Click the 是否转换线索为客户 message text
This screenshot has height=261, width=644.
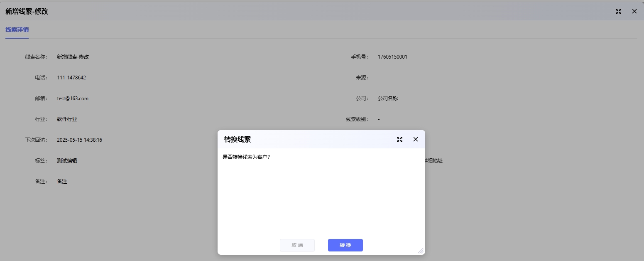(246, 157)
